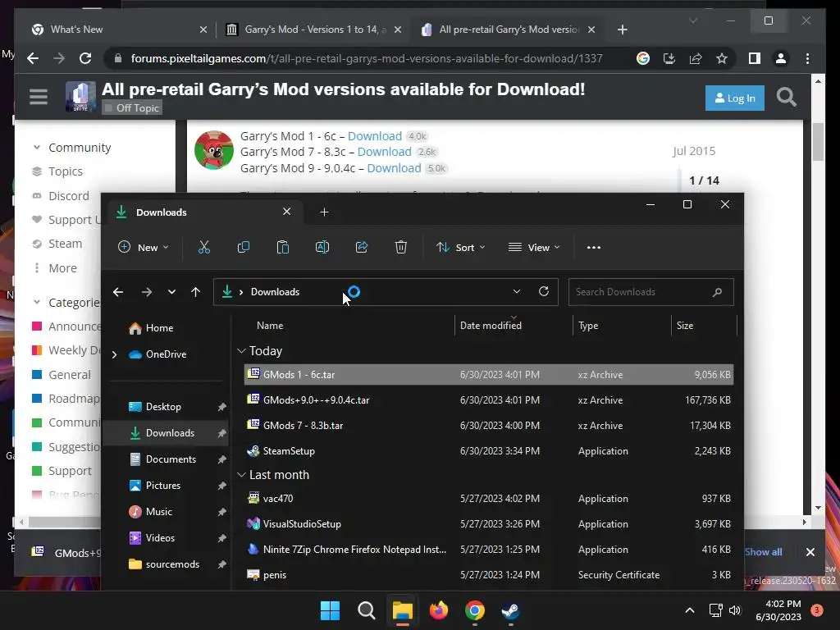Open the See more ellipsis menu in Explorer

tap(594, 248)
